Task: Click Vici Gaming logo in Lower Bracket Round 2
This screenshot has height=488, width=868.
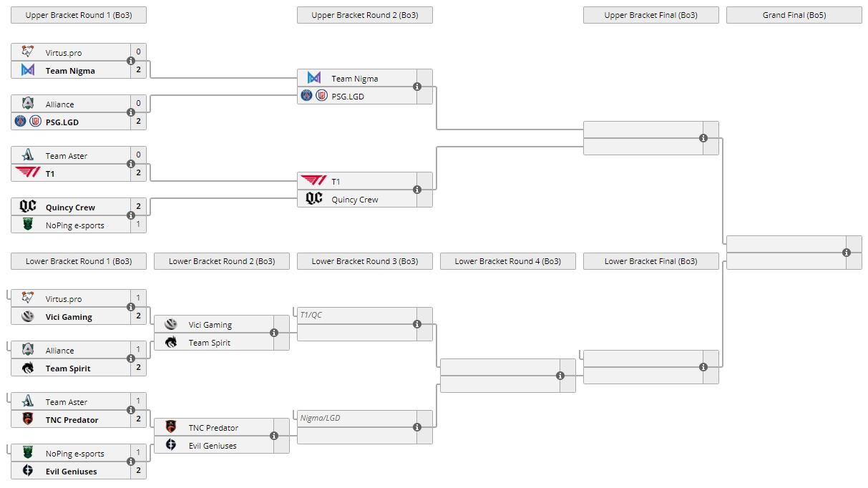Action: point(171,324)
